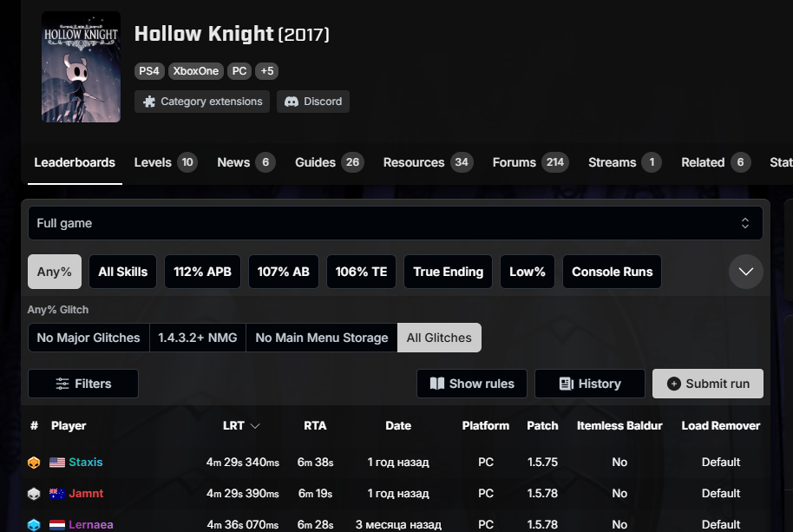Open Jamnt run time 4m 29s 390ms
Image resolution: width=793 pixels, height=532 pixels.
coord(243,494)
